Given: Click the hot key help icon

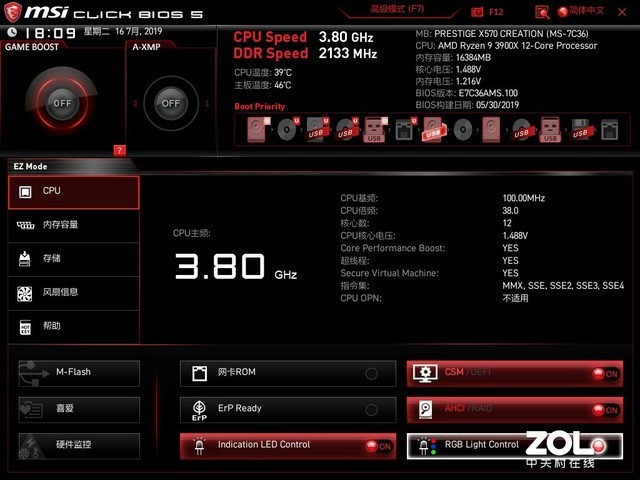Looking at the screenshot, I should (25, 327).
